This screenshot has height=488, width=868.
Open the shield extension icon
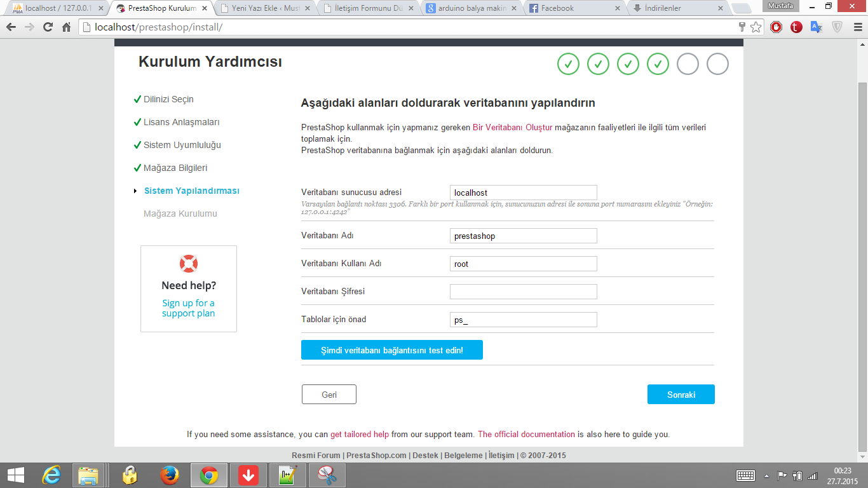[837, 27]
